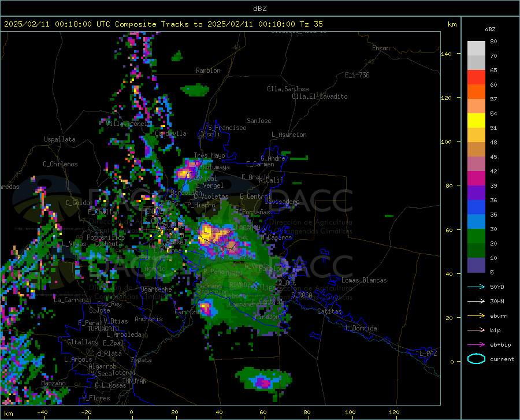Click the La_Carrera map label
The image size is (520, 420).
coord(71,300)
